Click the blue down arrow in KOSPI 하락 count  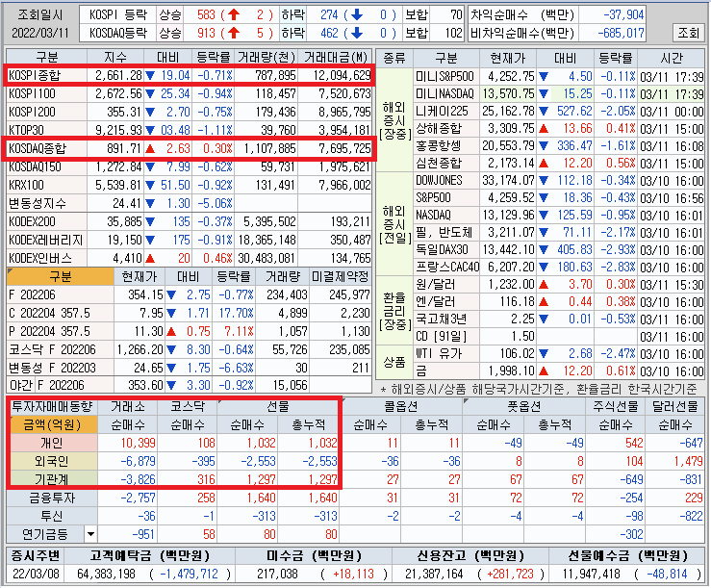point(357,15)
